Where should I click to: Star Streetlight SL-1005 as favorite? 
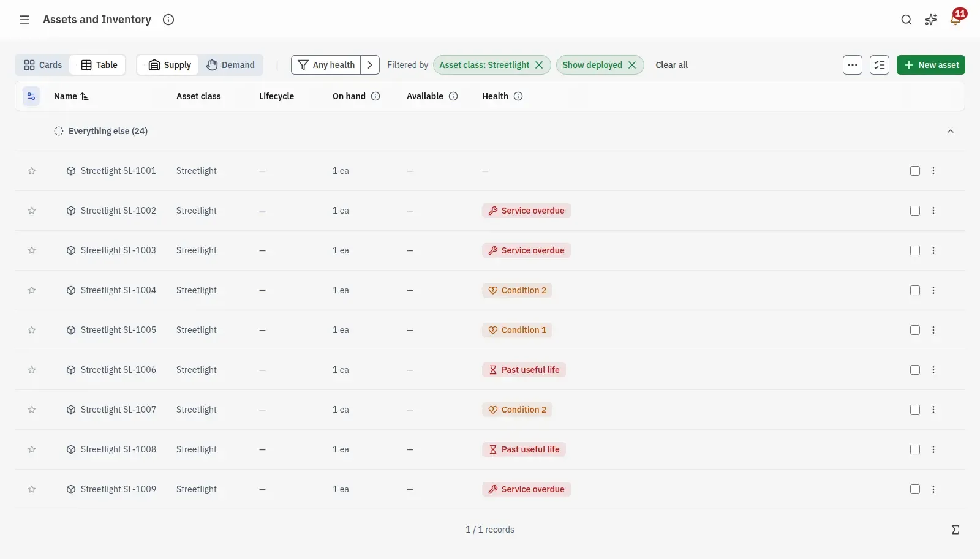32,330
